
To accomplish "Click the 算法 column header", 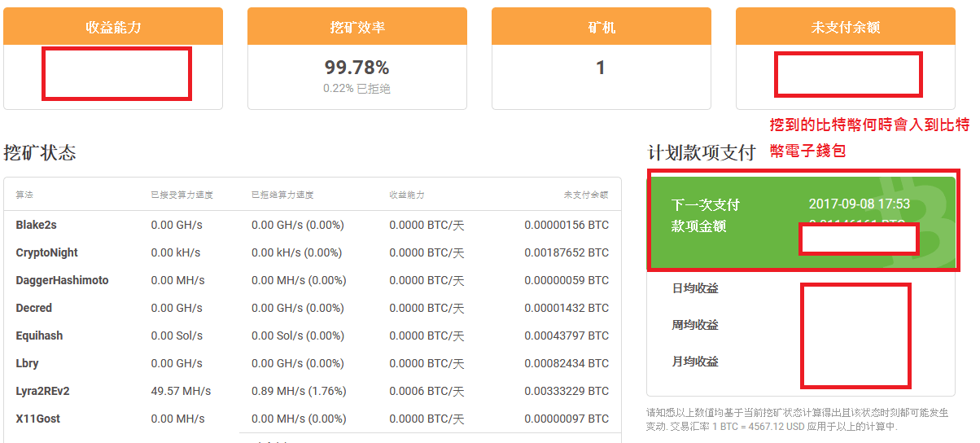I will point(24,195).
